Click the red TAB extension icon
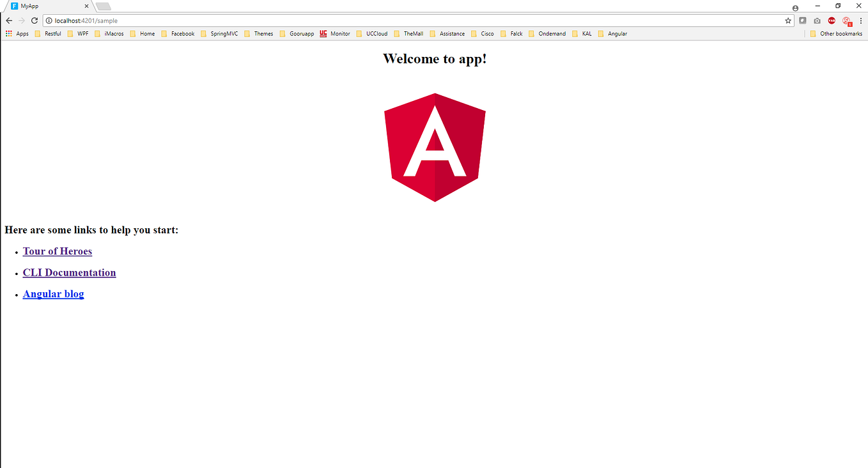 [x=831, y=20]
